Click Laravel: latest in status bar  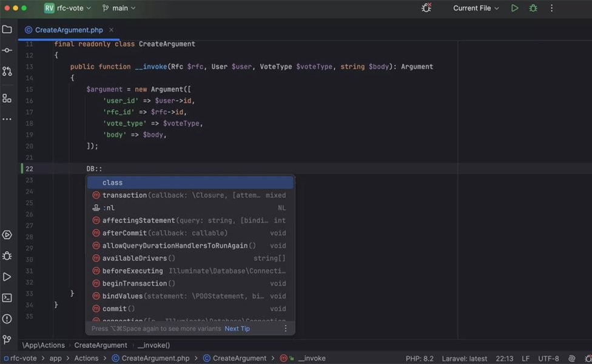(465, 359)
